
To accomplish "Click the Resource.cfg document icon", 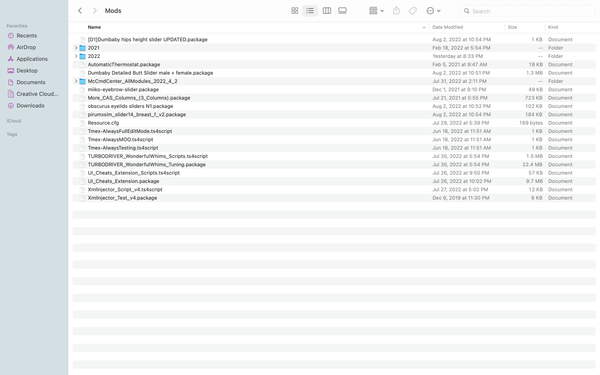I will click(82, 123).
